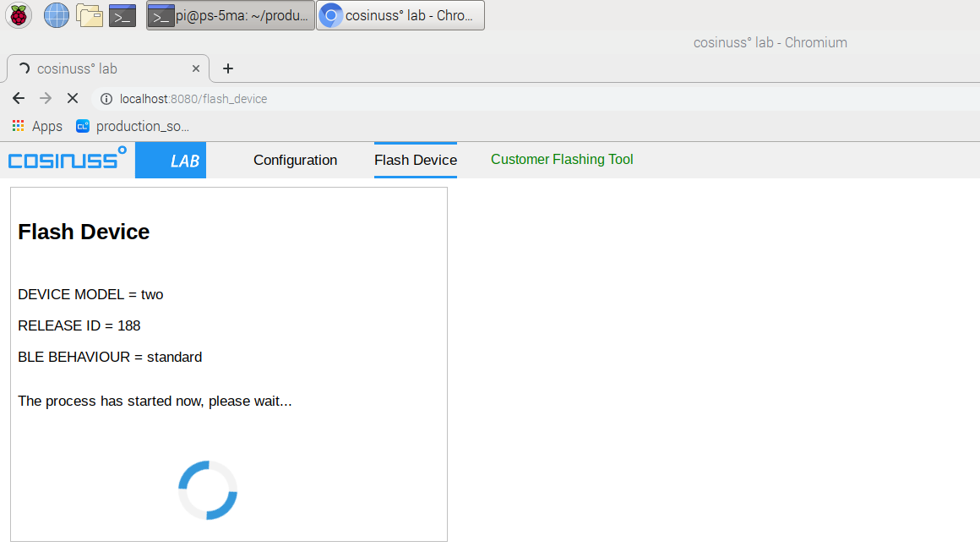This screenshot has width=980, height=552.
Task: Click the cosinuss° logo
Action: [68, 158]
